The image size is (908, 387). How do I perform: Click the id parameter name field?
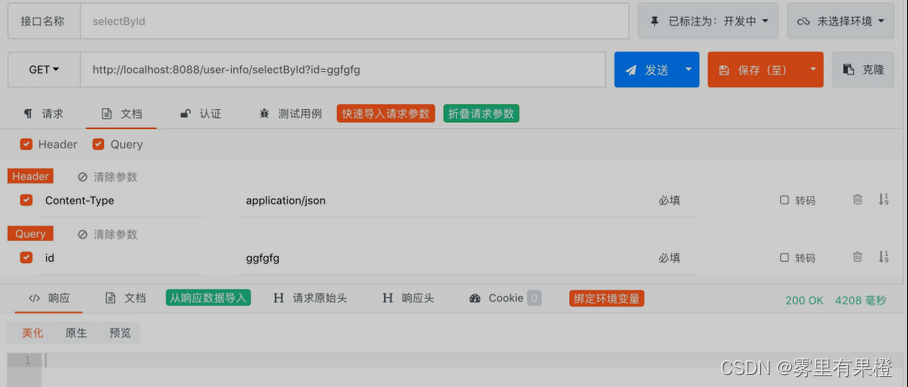[120, 258]
